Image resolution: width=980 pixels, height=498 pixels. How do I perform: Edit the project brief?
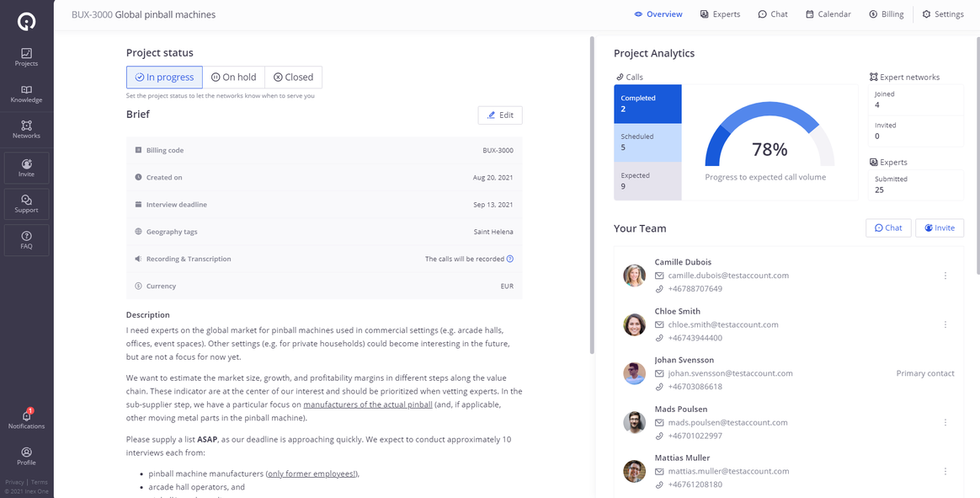point(500,115)
